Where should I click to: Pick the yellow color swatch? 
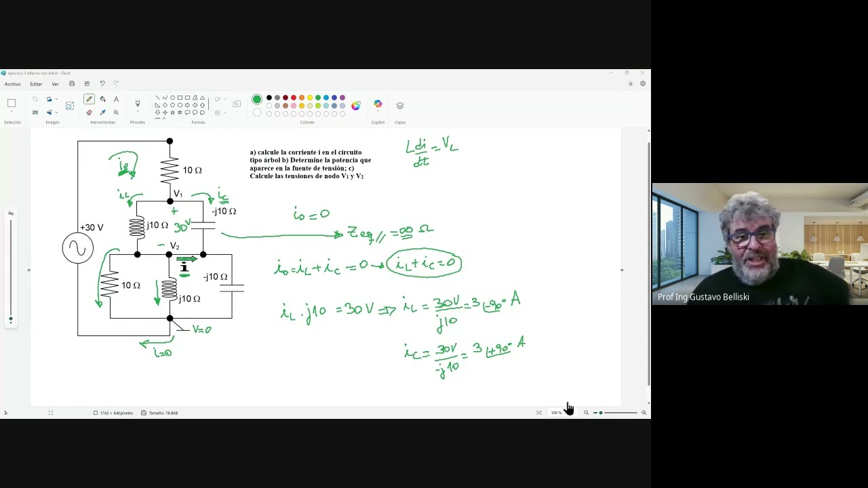pyautogui.click(x=310, y=98)
